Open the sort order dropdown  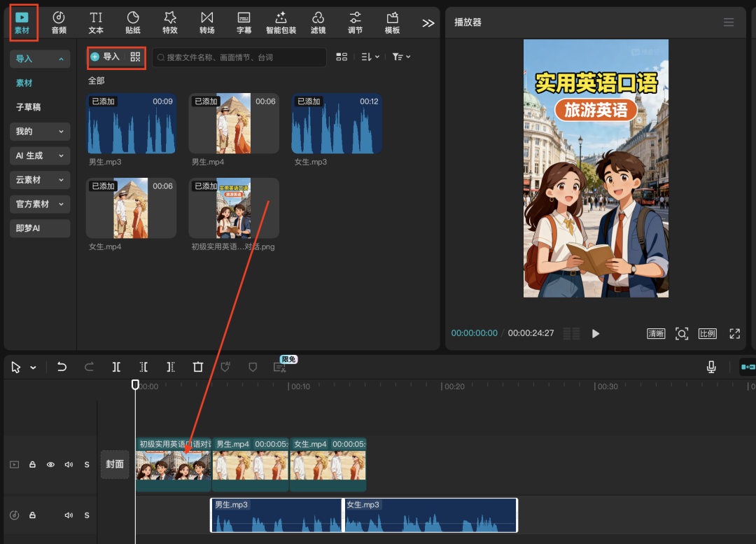pos(370,57)
